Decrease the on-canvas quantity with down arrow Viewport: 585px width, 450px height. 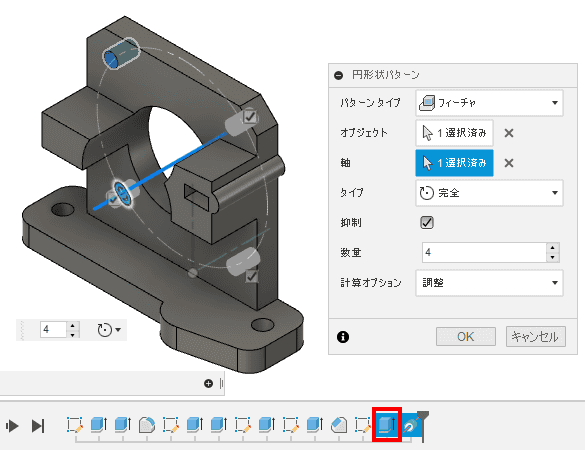click(73, 334)
